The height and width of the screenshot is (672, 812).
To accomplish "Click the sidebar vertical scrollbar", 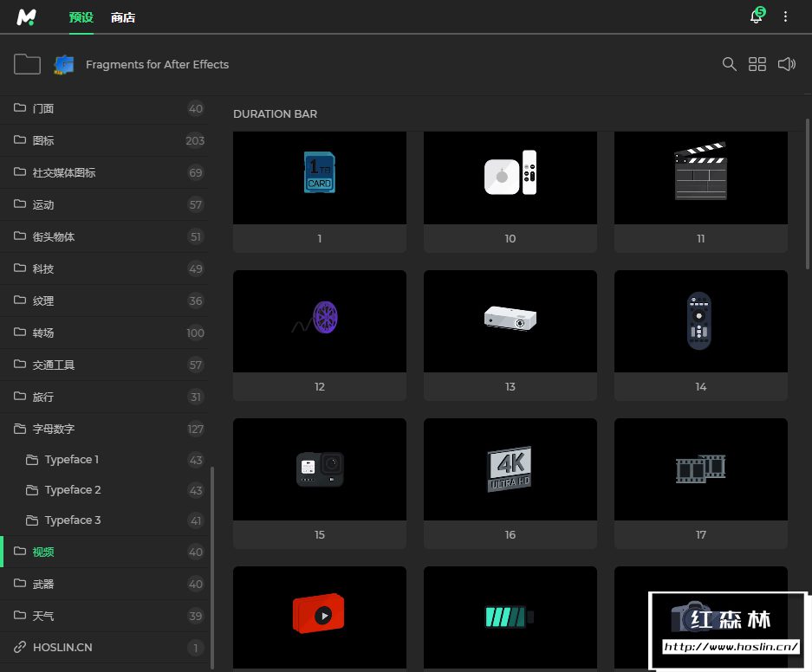I will 212,567.
